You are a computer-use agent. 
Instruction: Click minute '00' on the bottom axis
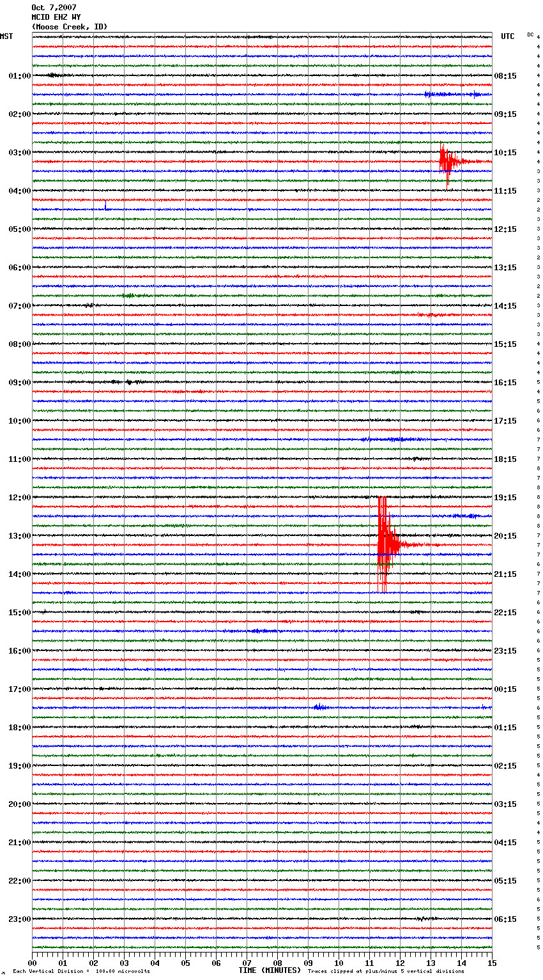tap(32, 963)
